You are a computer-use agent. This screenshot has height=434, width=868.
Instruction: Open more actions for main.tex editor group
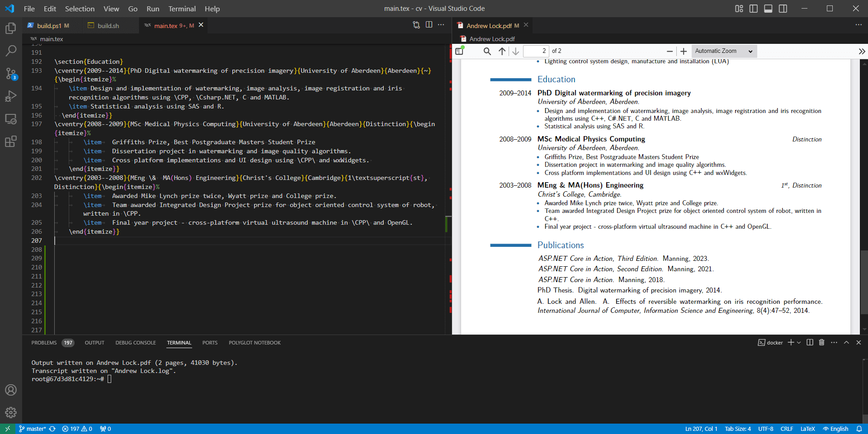(x=441, y=25)
